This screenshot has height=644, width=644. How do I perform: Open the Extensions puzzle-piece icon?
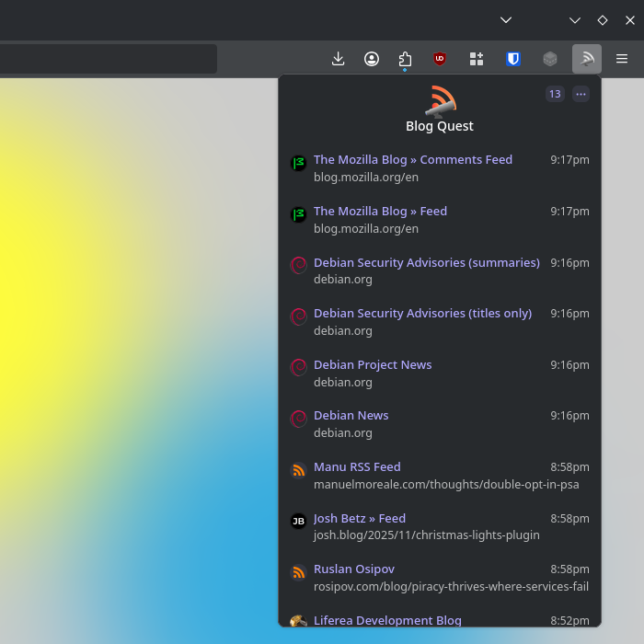pos(405,59)
